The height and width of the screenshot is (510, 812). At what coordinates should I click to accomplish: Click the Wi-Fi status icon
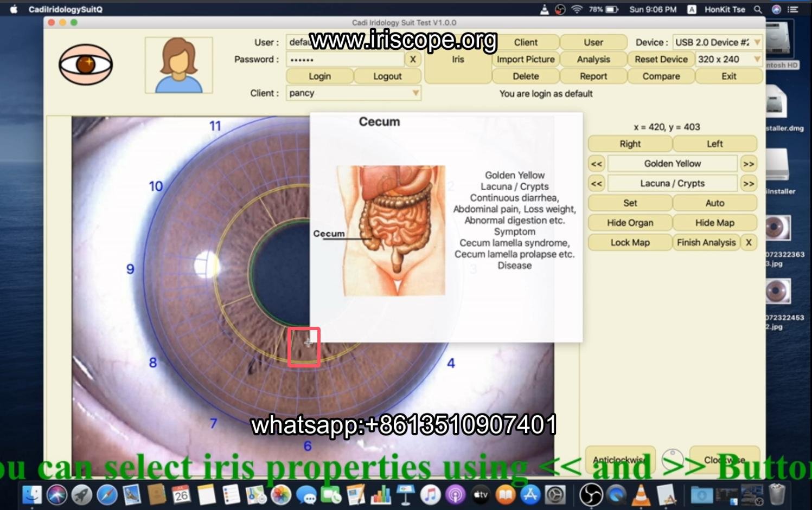click(577, 9)
